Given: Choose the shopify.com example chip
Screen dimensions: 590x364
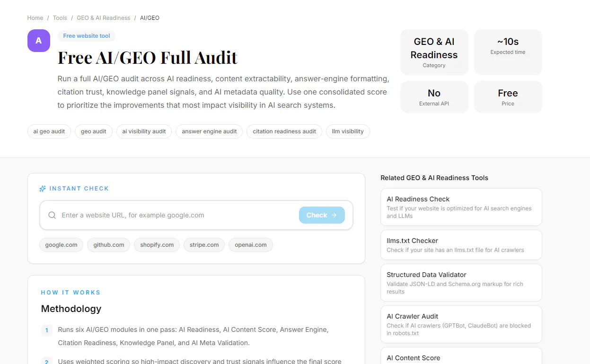Looking at the screenshot, I should (157, 245).
